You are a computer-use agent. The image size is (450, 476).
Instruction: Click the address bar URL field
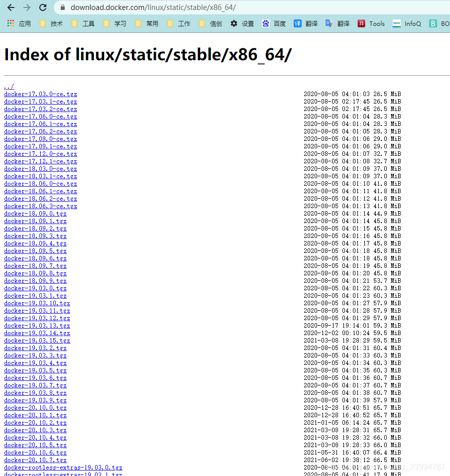pos(252,7)
